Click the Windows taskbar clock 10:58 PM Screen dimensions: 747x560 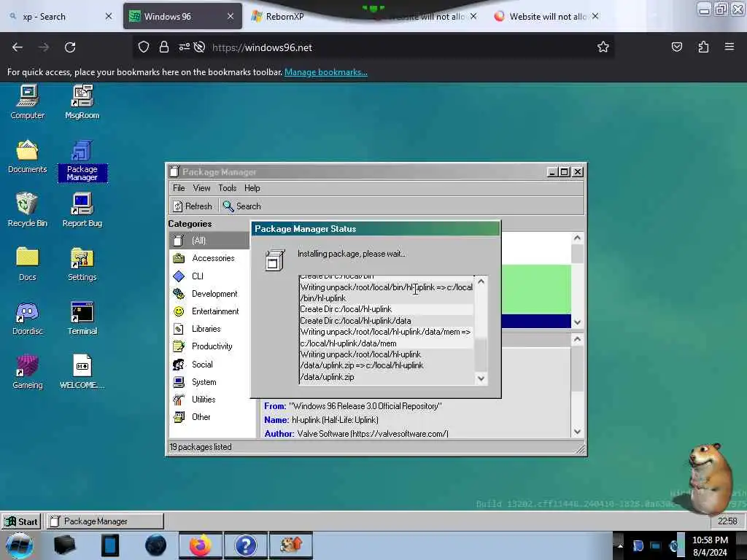tap(710, 546)
